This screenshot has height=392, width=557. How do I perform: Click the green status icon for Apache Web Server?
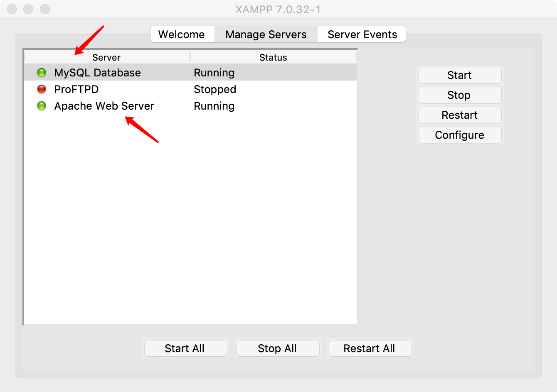point(42,106)
